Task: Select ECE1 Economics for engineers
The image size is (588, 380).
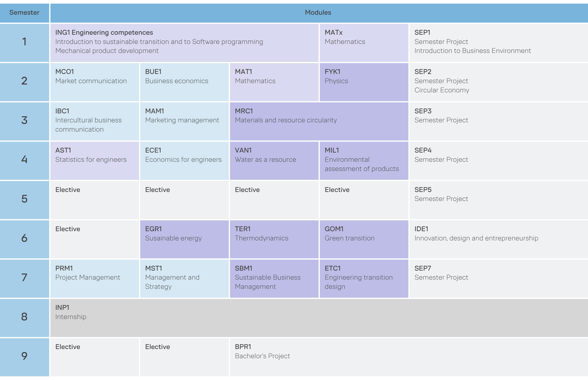Action: tap(184, 161)
